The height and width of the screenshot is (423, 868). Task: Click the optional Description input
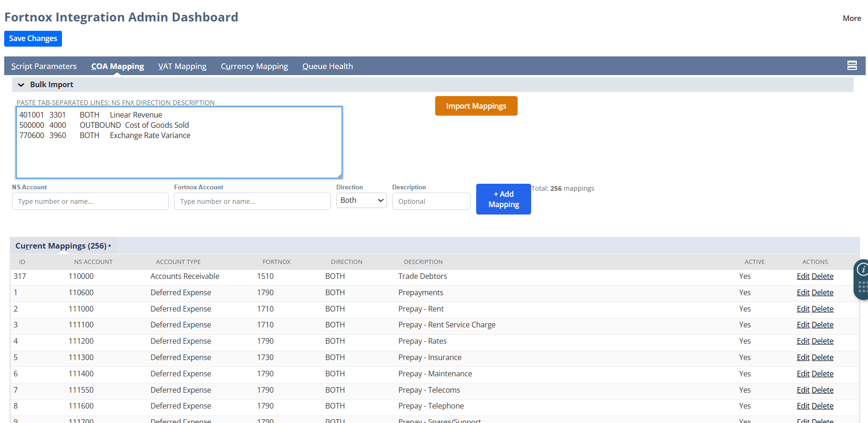click(x=431, y=201)
